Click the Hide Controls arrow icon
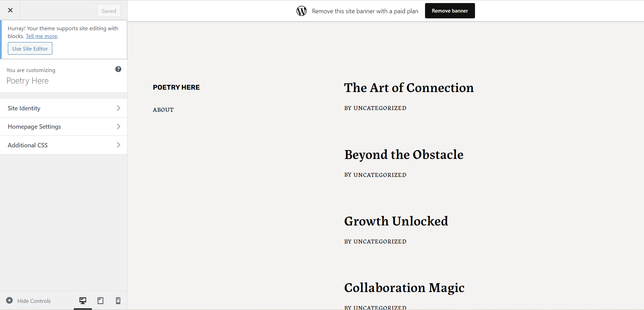 click(x=10, y=300)
